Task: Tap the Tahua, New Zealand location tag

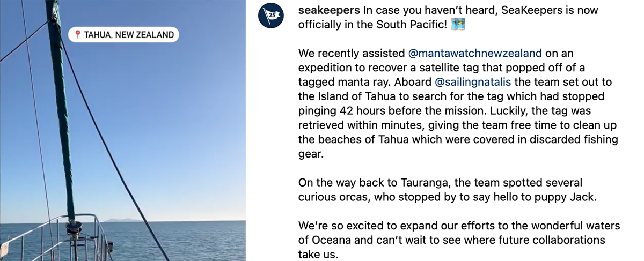Action: 124,35
